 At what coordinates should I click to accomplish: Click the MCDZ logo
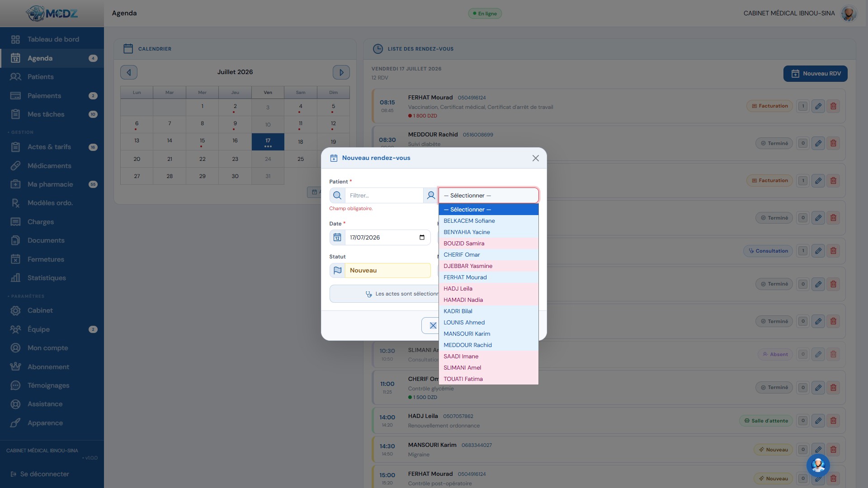(x=52, y=14)
